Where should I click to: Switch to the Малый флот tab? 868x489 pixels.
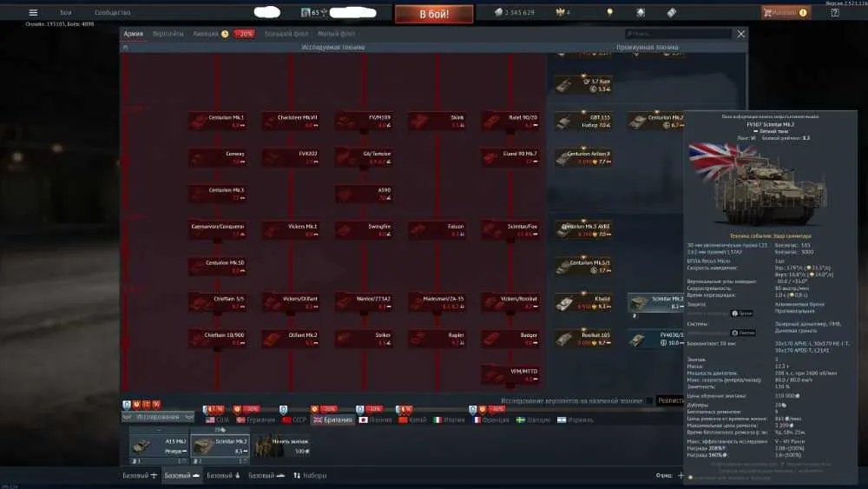[x=337, y=34]
